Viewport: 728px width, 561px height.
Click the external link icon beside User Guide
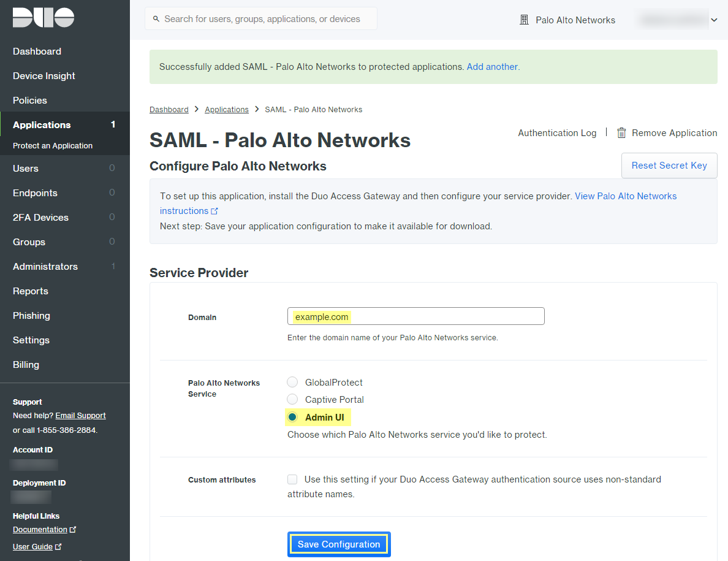pos(59,547)
